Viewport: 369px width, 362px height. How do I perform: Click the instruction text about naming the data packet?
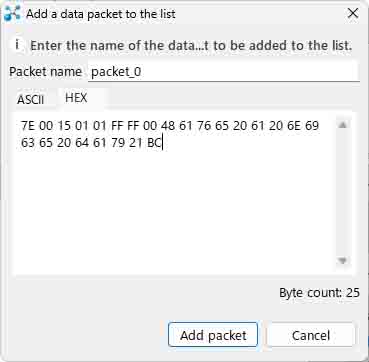pyautogui.click(x=191, y=45)
